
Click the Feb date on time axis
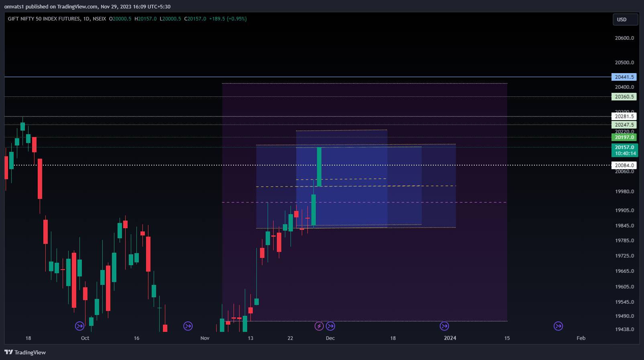tap(581, 338)
